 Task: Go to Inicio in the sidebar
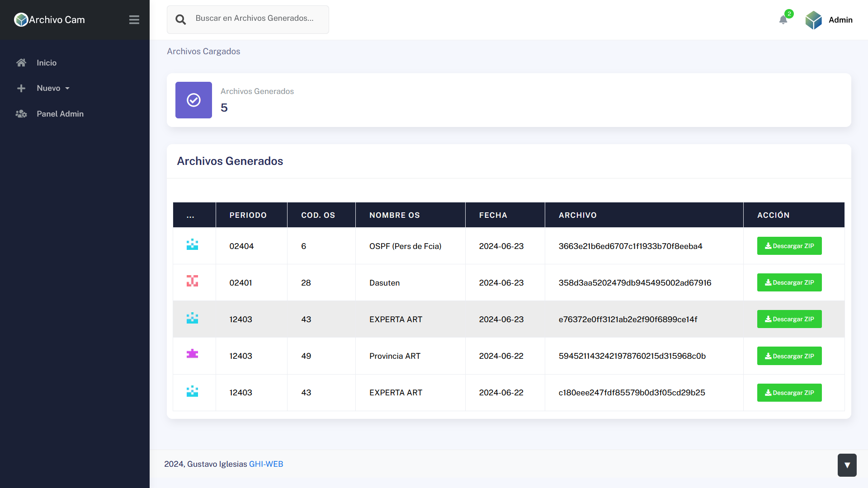(x=47, y=63)
